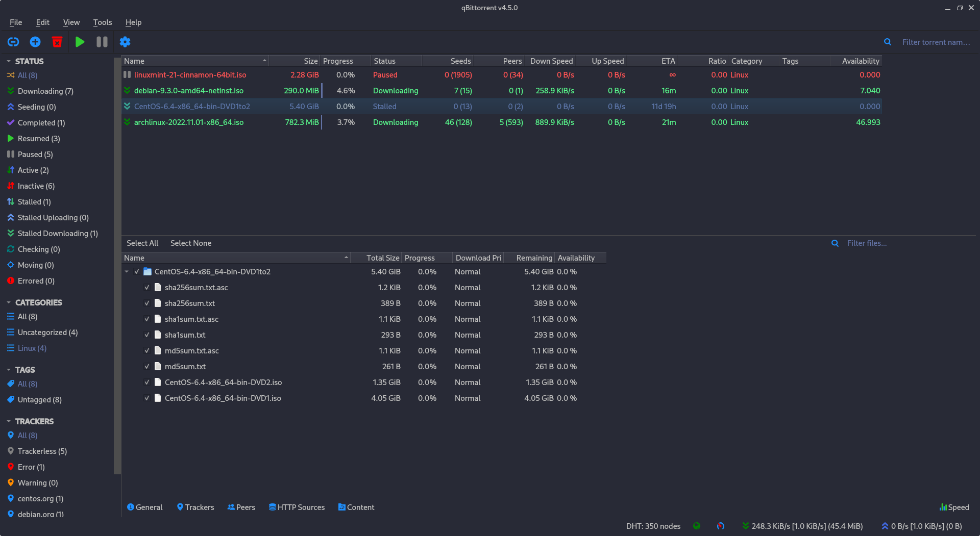Collapse the TAGS sidebar section
Screen dimensions: 980x536
click(x=9, y=370)
